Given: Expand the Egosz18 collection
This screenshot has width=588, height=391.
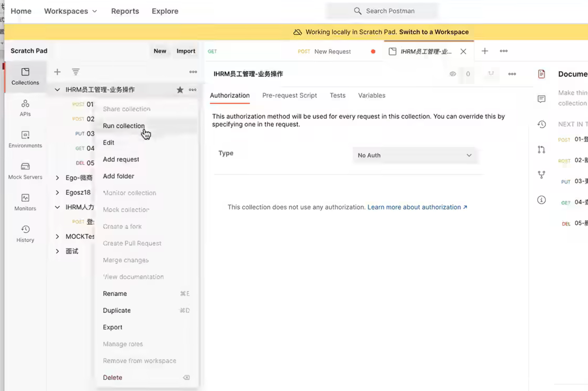Looking at the screenshot, I should click(57, 192).
